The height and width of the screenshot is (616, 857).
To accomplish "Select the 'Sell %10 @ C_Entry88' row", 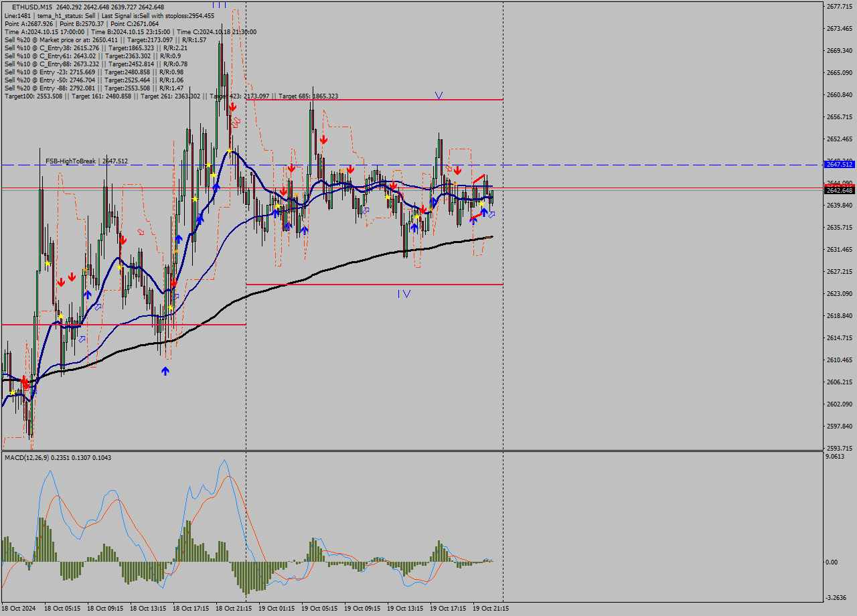I will (96, 64).
